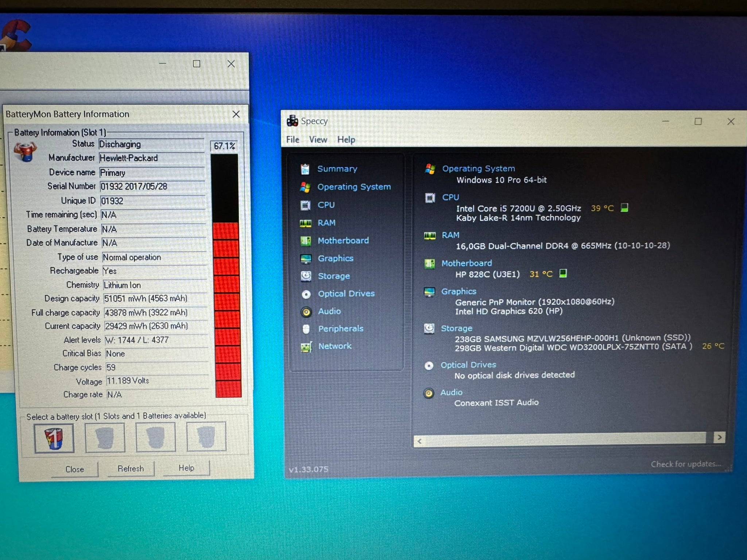Click the CPU heading link in summary pane
Screen dimensions: 747x560
tap(450, 197)
